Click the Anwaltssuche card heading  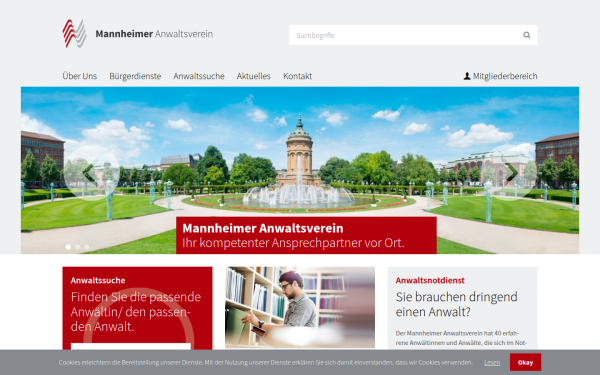[x=98, y=280]
